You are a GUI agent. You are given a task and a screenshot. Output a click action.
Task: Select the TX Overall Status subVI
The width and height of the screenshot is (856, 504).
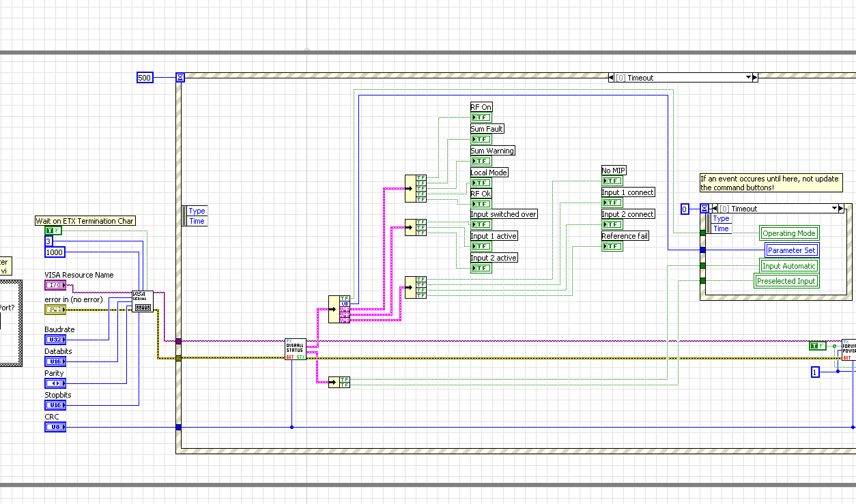(296, 349)
